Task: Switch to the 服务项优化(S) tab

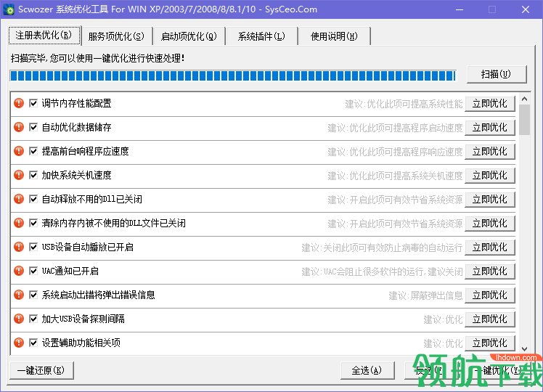Action: [117, 36]
